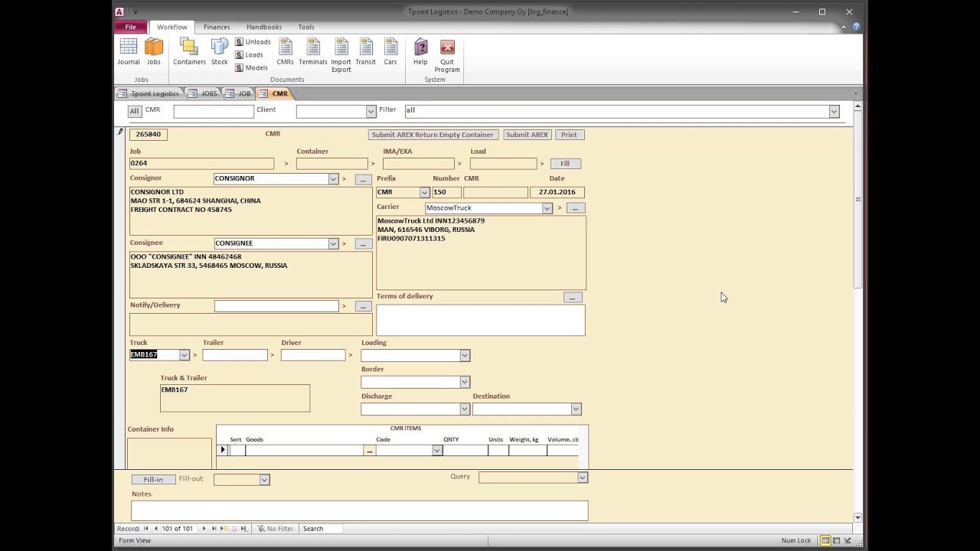Open the File menu

[131, 27]
